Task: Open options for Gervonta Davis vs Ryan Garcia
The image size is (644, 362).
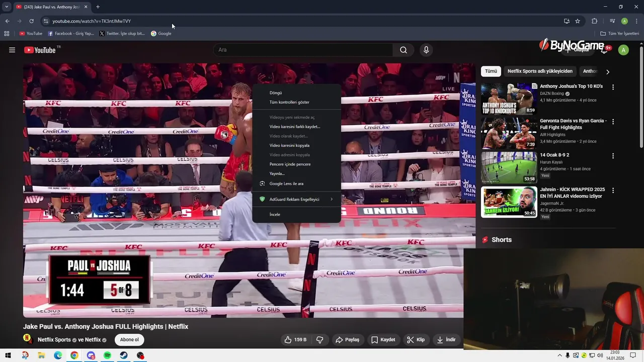Action: point(613,122)
